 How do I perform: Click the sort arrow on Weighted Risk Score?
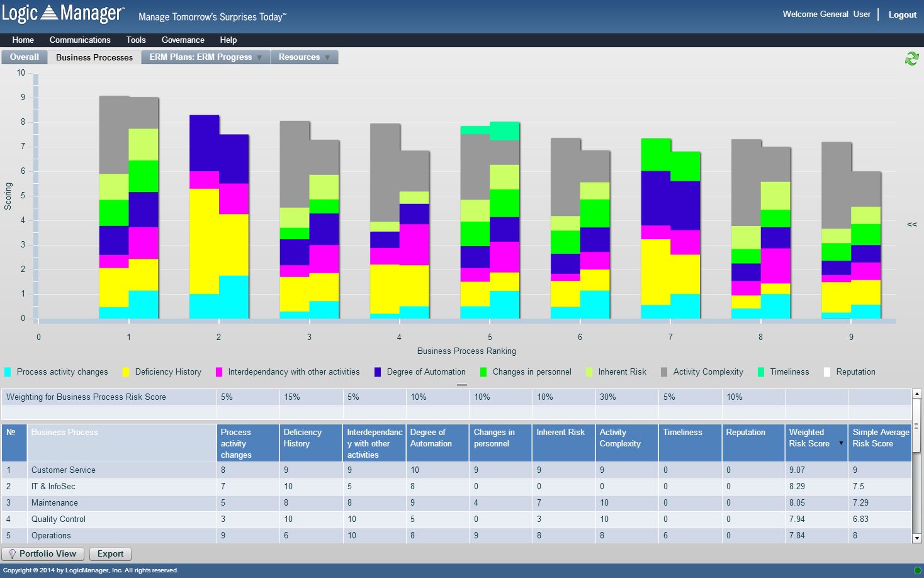point(841,443)
